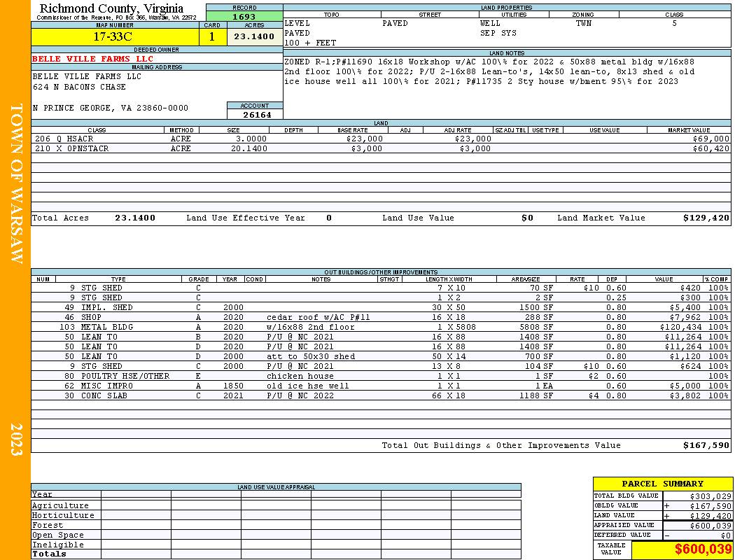Click Richmond County, Virginia title
This screenshot has height=560, width=735.
point(111,8)
